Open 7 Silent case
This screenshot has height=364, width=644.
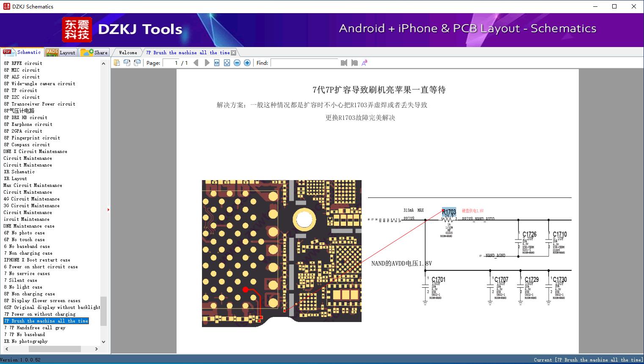(x=20, y=280)
